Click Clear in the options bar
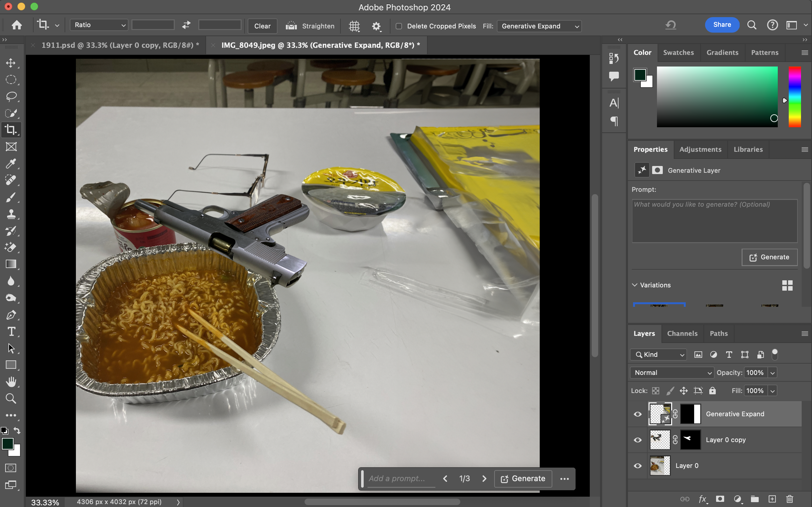 (262, 26)
